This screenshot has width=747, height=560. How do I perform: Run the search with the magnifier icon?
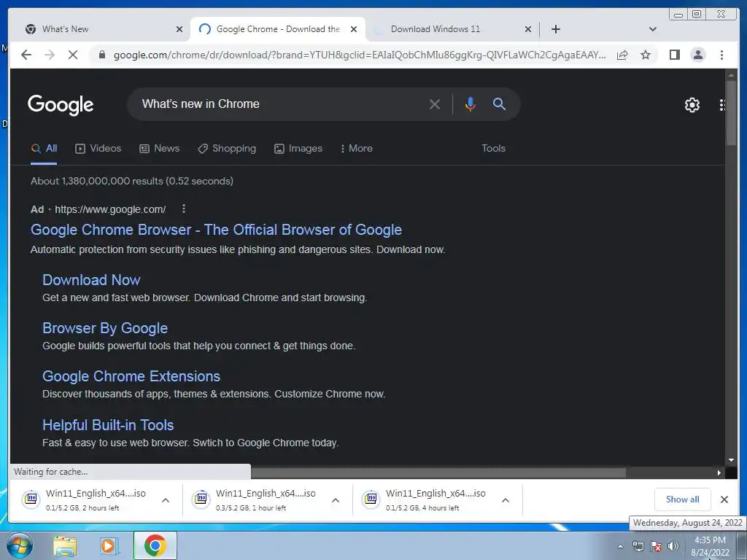click(x=499, y=104)
